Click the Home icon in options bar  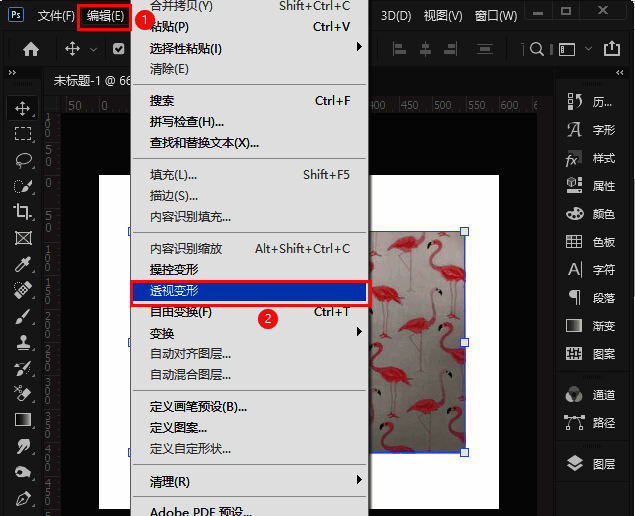coord(31,49)
